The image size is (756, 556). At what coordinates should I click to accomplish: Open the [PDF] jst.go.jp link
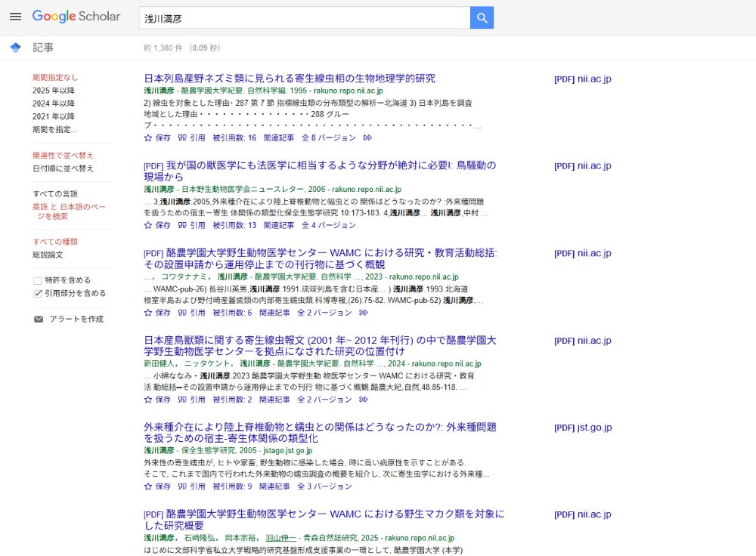[x=582, y=428]
